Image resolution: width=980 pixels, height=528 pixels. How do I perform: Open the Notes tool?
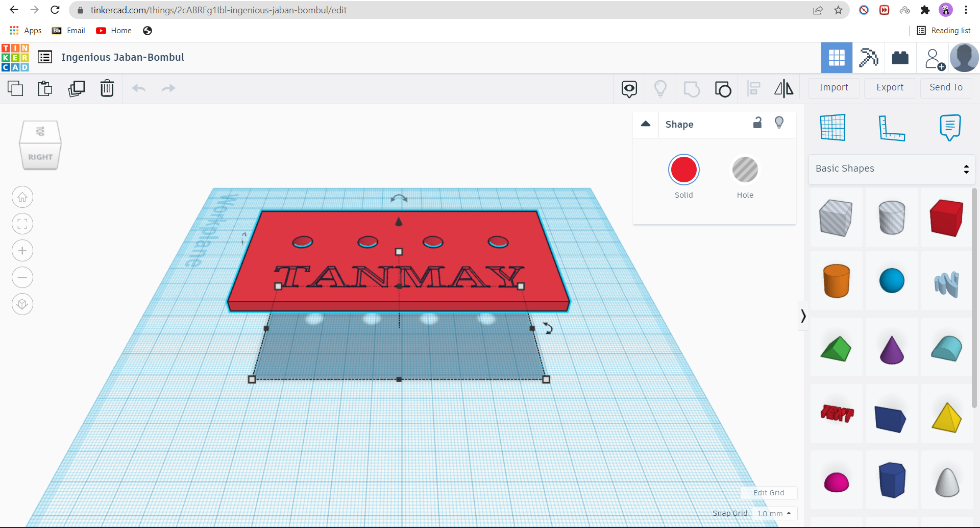click(950, 128)
